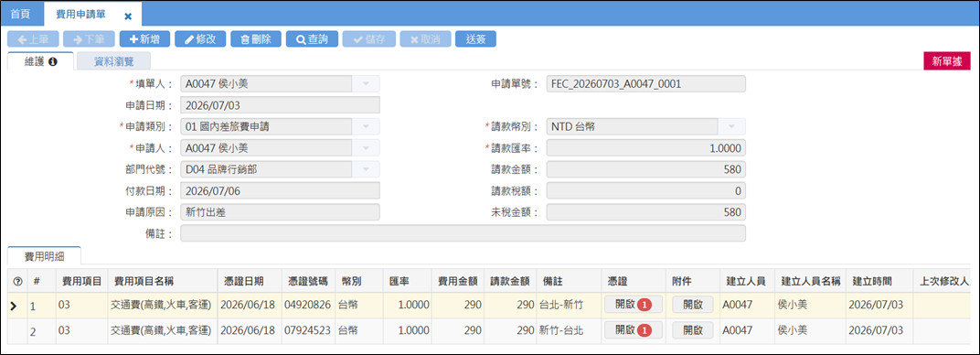
Task: Click the help icon in the table header
Action: click(17, 282)
